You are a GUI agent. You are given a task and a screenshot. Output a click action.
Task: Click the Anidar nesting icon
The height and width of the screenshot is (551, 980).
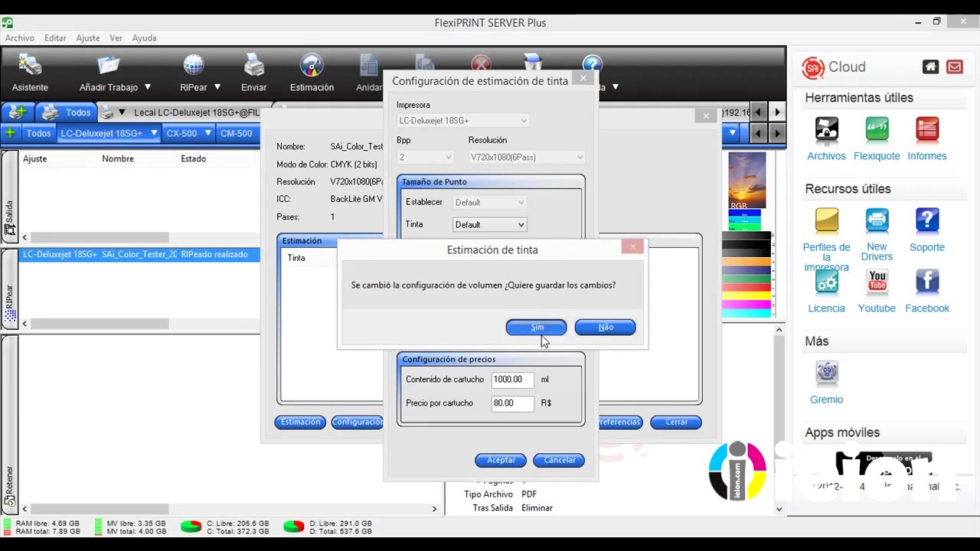pyautogui.click(x=369, y=65)
